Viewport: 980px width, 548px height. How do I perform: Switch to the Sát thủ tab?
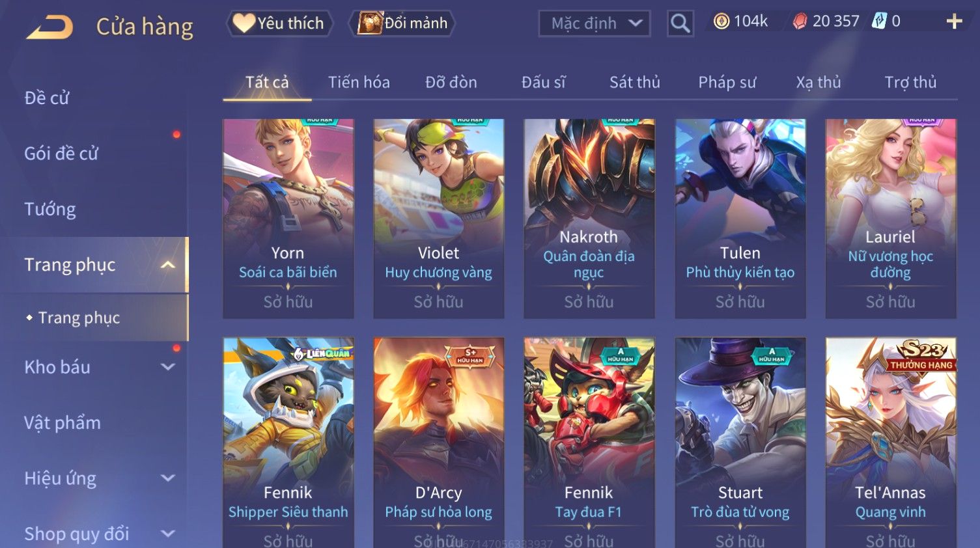click(635, 83)
